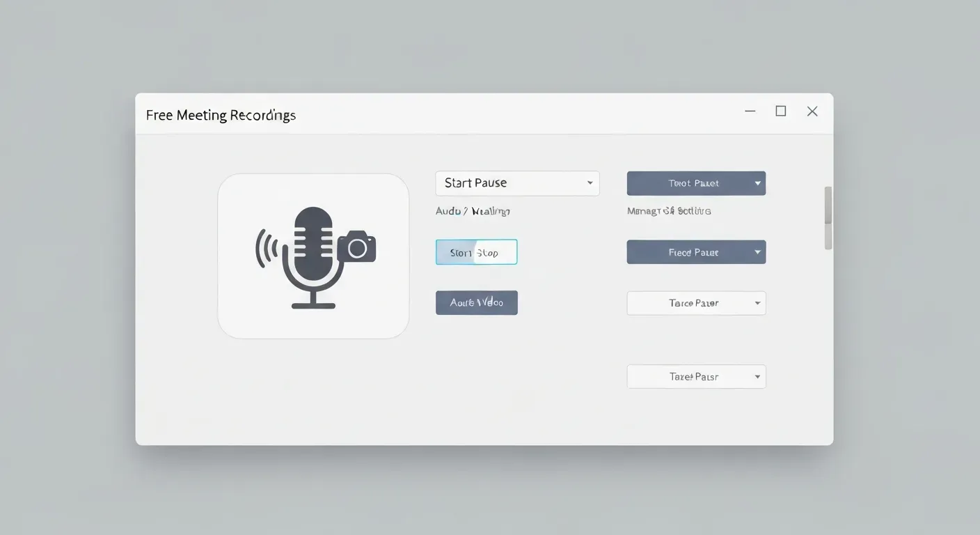Set the Start/Stop switch back to Start
Image resolution: width=980 pixels, height=535 pixels.
456,251
